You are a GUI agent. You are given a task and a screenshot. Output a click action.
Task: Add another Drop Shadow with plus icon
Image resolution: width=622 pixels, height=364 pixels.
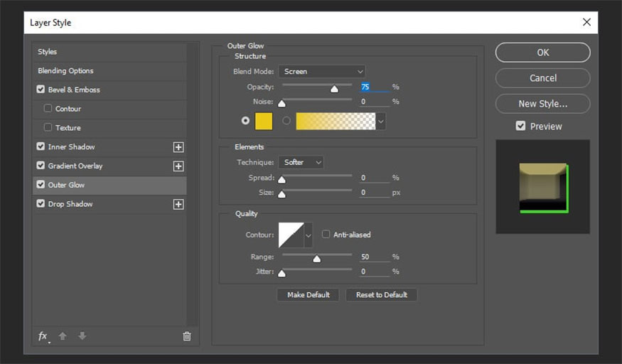178,204
